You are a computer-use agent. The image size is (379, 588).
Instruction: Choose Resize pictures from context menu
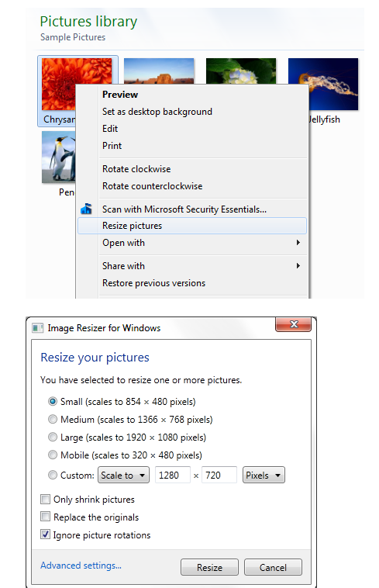(x=191, y=226)
